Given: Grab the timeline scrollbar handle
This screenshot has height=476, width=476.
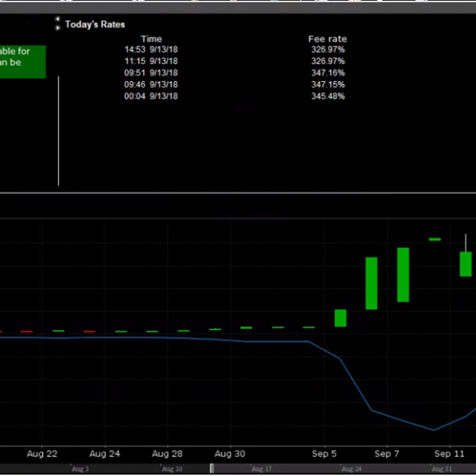Looking at the screenshot, I should (x=212, y=469).
